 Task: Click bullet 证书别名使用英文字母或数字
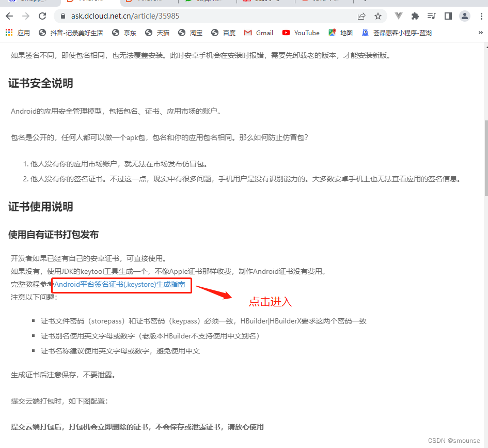point(150,336)
